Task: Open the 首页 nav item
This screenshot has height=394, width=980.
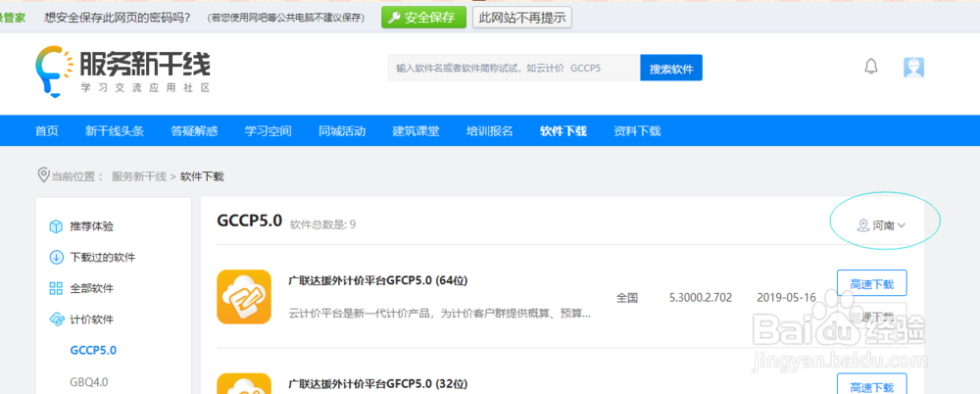Action: pyautogui.click(x=47, y=130)
